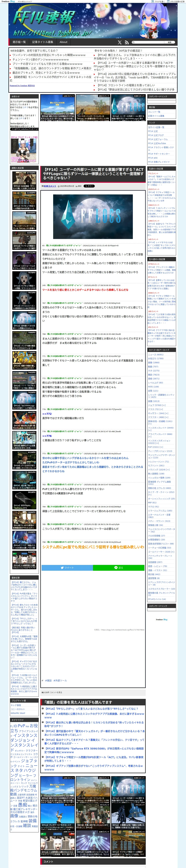This screenshot has height=868, width=186.
Task: Open the 記事タイトル募集 menu item
Action: pyautogui.click(x=43, y=42)
